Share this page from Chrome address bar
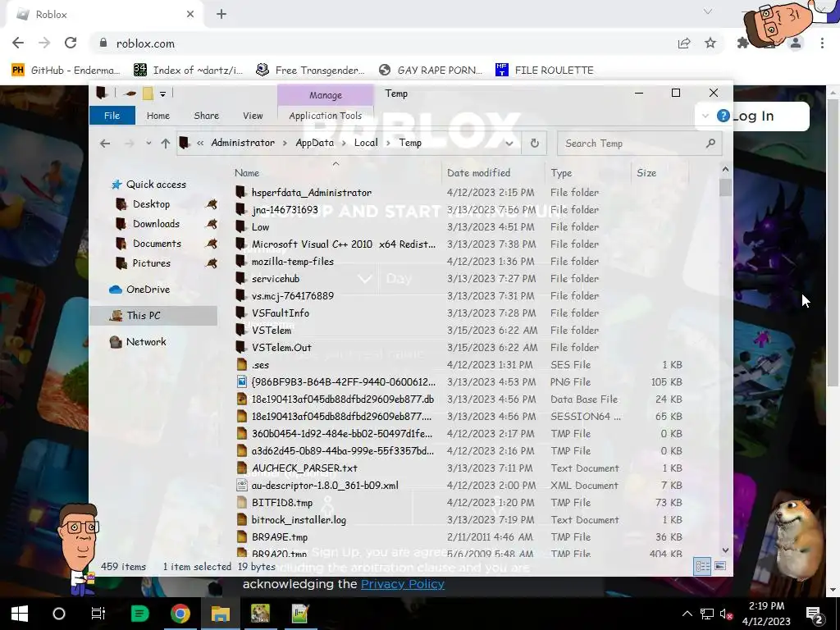Viewport: 840px width, 630px height. tap(684, 43)
